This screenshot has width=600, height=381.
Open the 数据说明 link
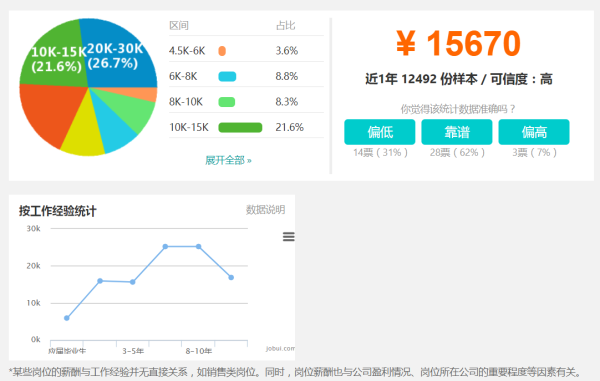(x=266, y=210)
